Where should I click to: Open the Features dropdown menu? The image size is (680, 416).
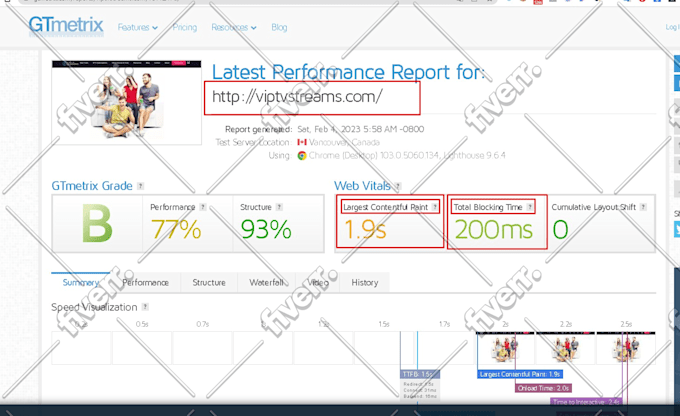137,27
